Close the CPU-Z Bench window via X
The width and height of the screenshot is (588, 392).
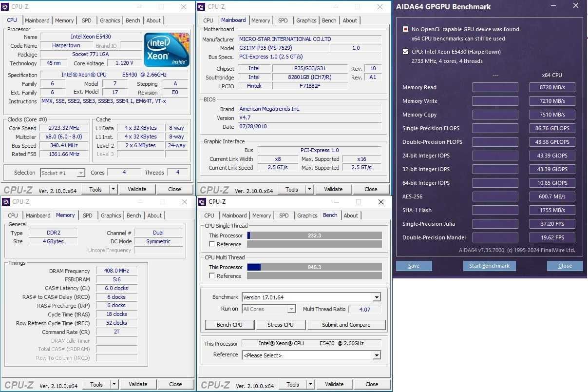point(382,202)
